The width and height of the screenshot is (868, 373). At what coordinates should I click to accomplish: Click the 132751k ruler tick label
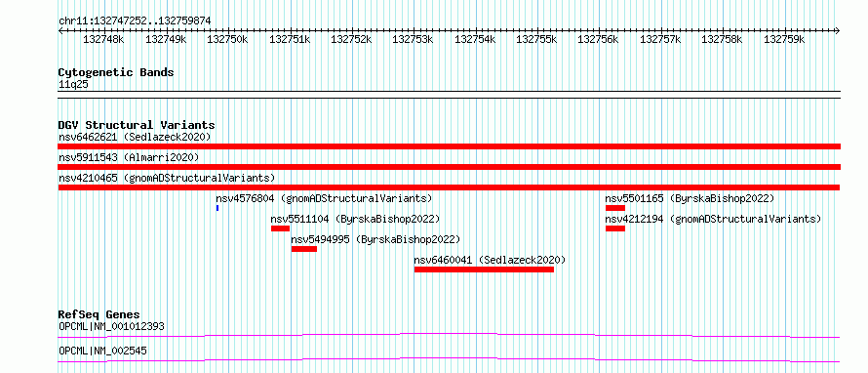tap(290, 39)
